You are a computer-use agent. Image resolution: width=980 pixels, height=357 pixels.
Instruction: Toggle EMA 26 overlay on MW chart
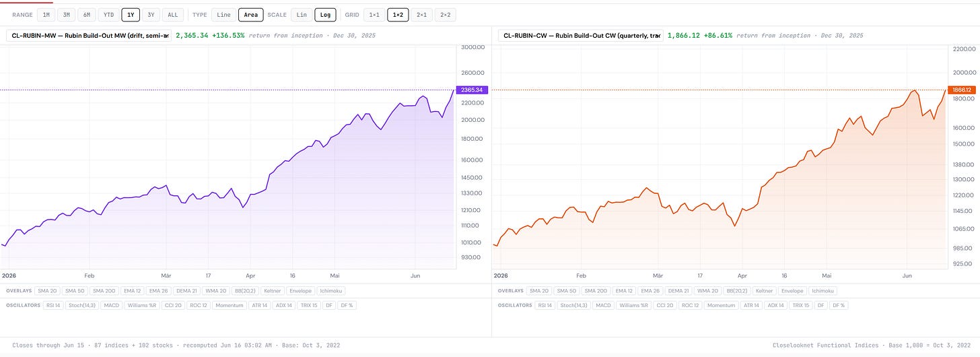click(x=158, y=291)
